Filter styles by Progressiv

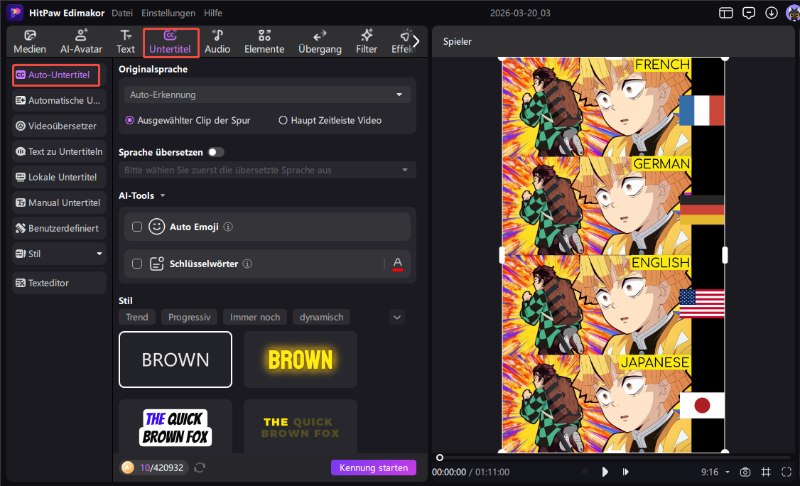[x=189, y=317]
